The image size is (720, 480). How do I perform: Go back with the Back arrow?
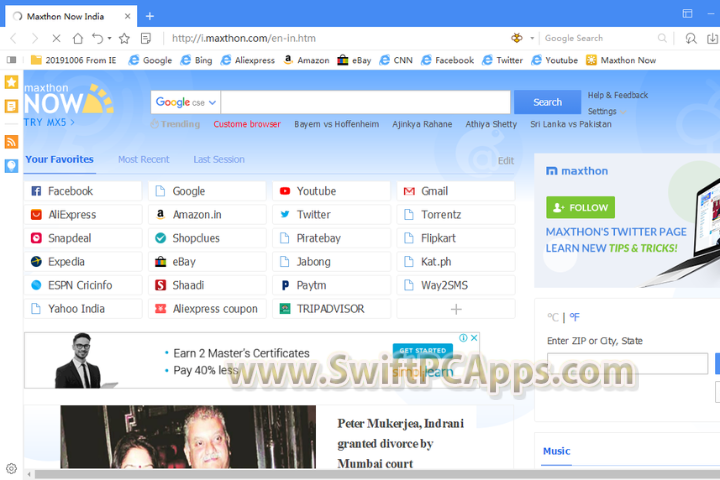[x=13, y=39]
